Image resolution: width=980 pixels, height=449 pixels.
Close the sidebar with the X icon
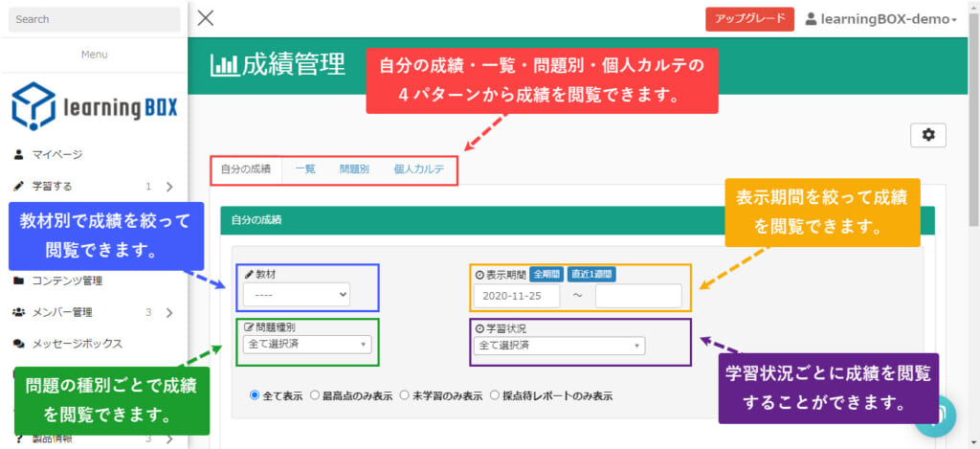(x=205, y=18)
